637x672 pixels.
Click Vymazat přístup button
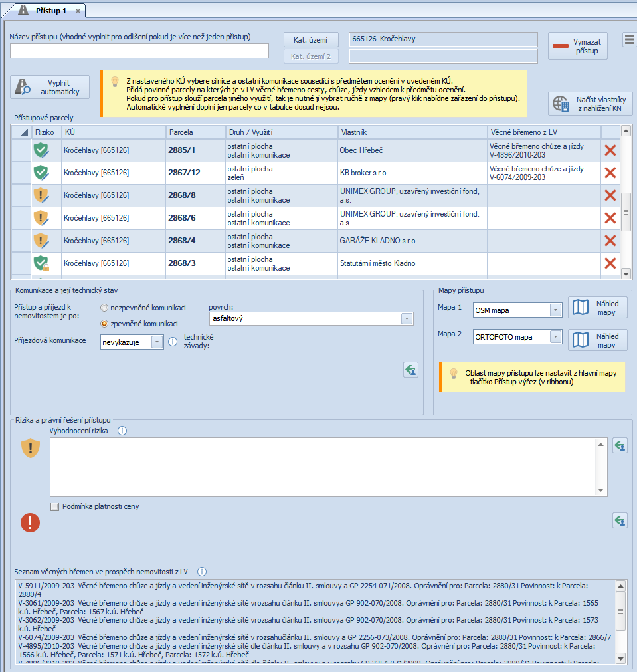tap(577, 46)
